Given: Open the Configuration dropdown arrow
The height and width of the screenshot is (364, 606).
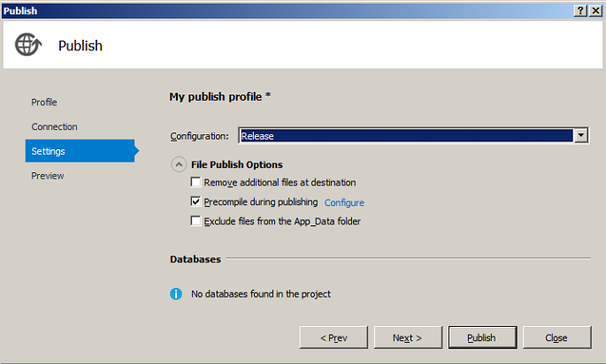Looking at the screenshot, I should [581, 136].
